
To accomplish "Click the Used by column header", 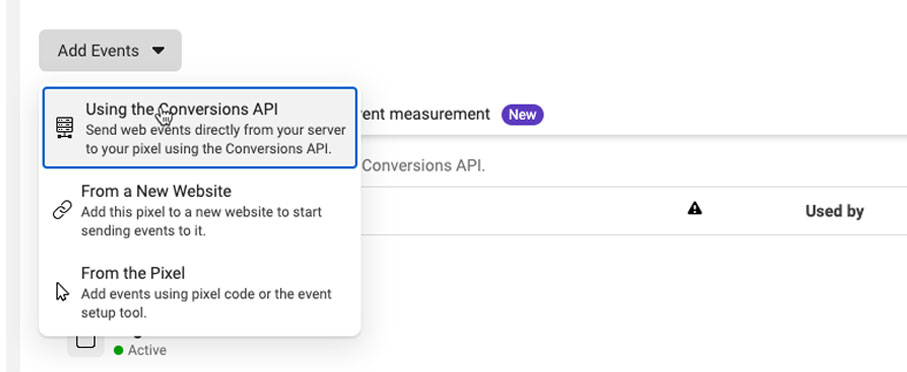I will (x=834, y=211).
